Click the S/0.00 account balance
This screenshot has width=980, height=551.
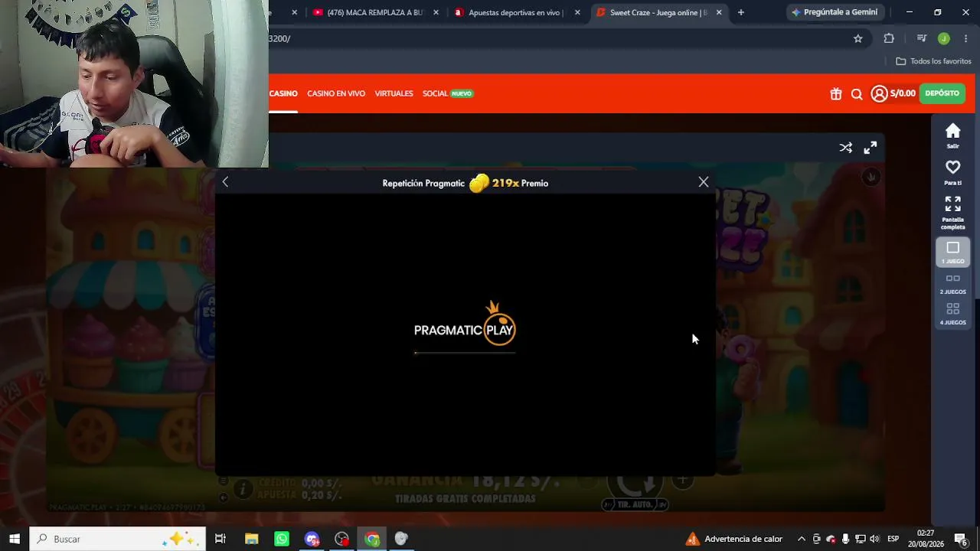click(x=903, y=93)
